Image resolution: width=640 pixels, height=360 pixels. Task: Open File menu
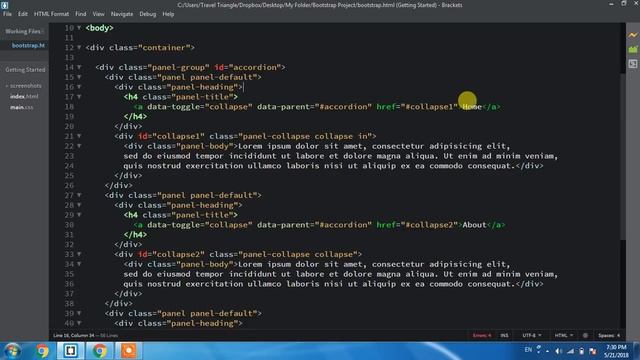tap(7, 14)
